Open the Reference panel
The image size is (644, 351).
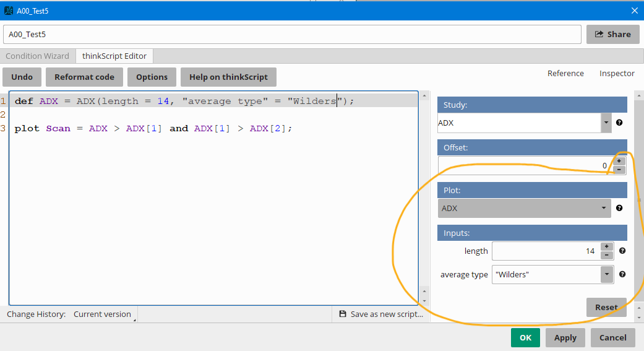pos(565,73)
